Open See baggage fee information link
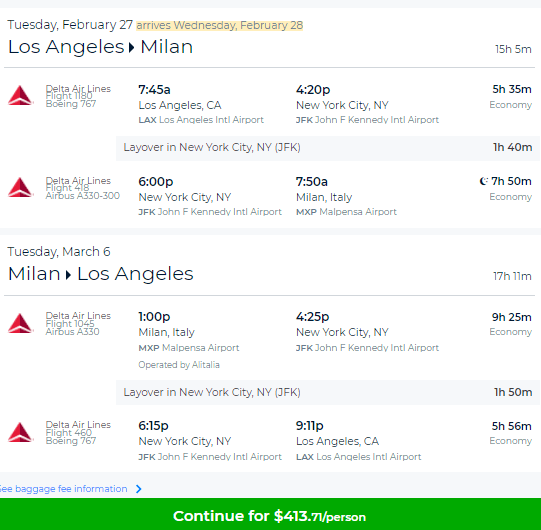Screen dimensions: 541x530 click(63, 489)
